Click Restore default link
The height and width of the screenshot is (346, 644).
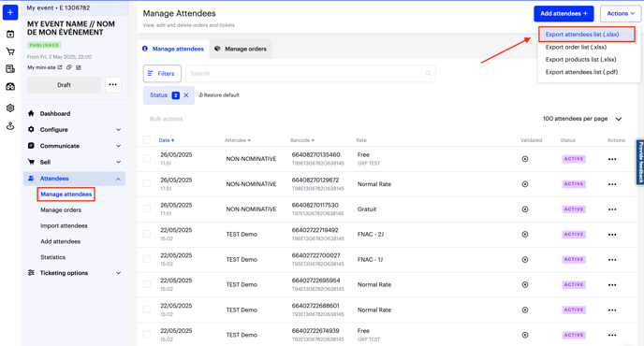[x=219, y=95]
